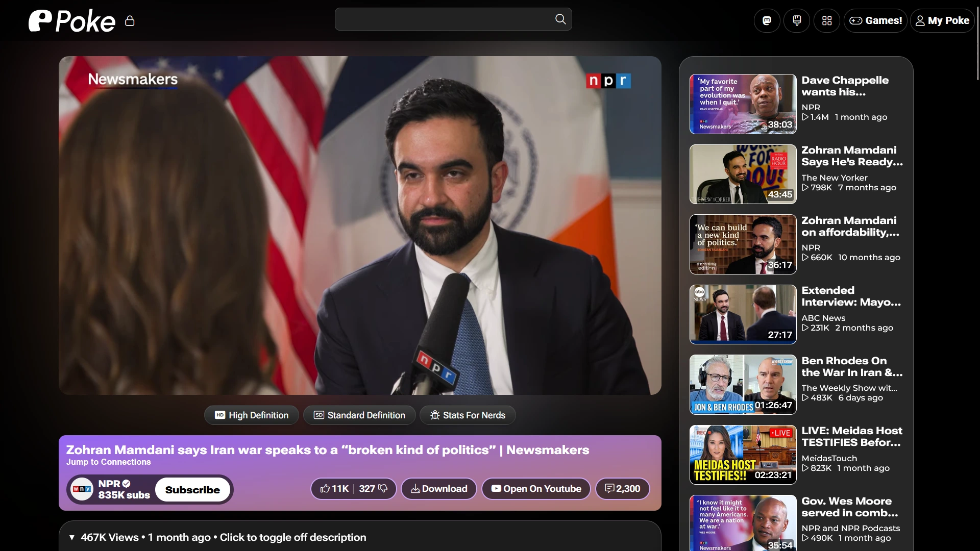Screen dimensions: 980x551
Task: Open the video on Youtube
Action: 536,489
